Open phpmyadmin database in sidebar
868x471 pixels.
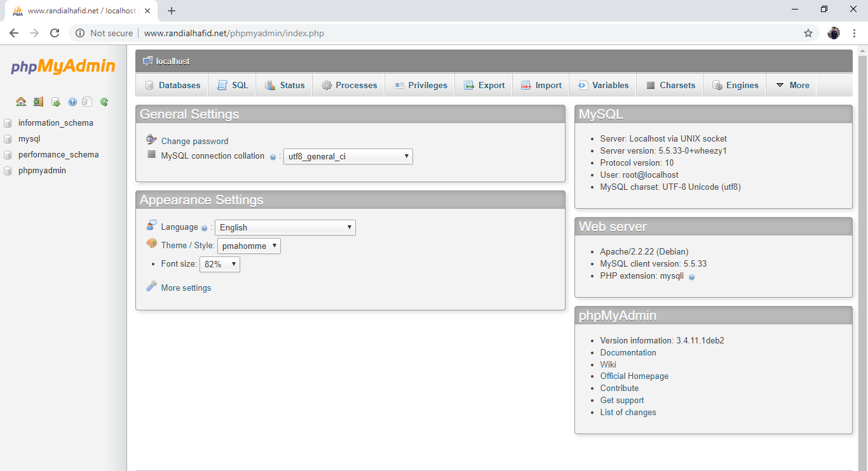pyautogui.click(x=42, y=170)
